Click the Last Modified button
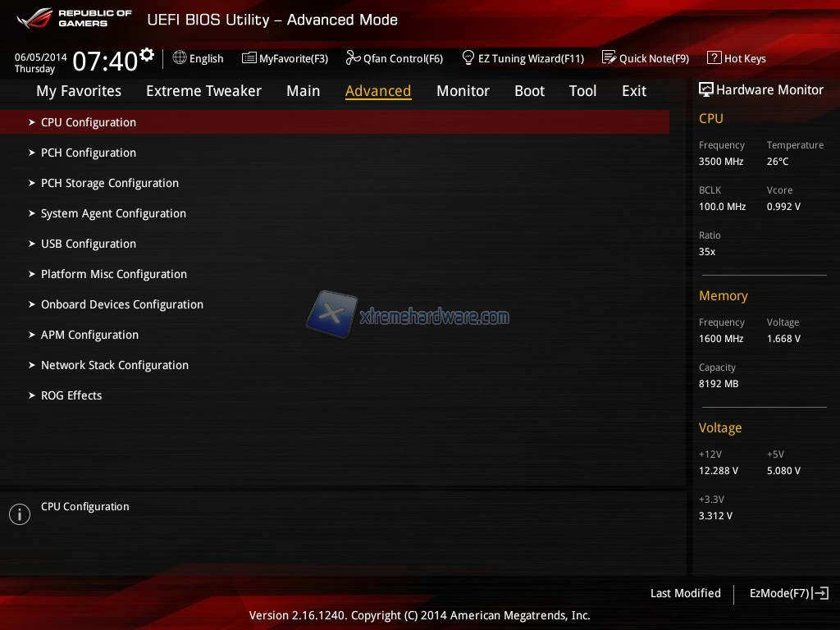The width and height of the screenshot is (840, 630). point(685,593)
